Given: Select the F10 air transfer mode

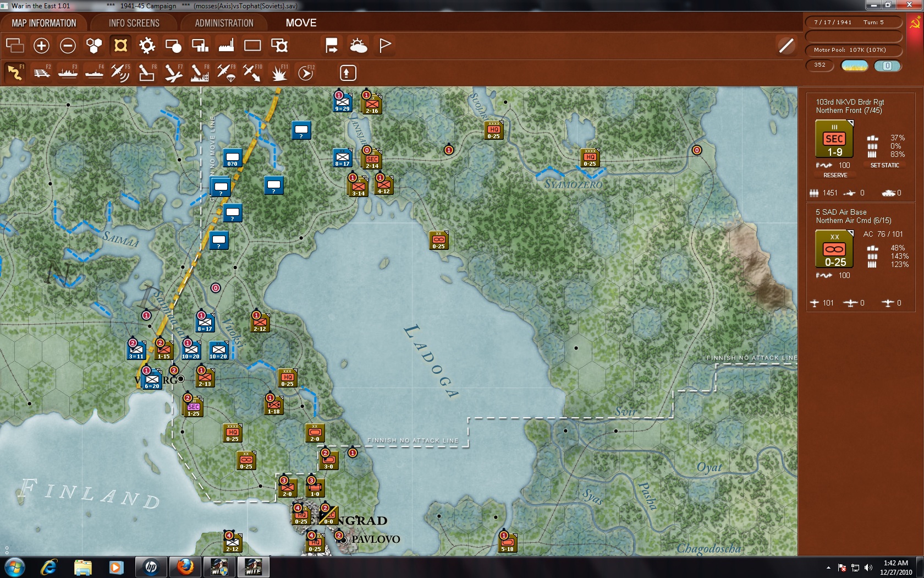Looking at the screenshot, I should click(x=252, y=72).
